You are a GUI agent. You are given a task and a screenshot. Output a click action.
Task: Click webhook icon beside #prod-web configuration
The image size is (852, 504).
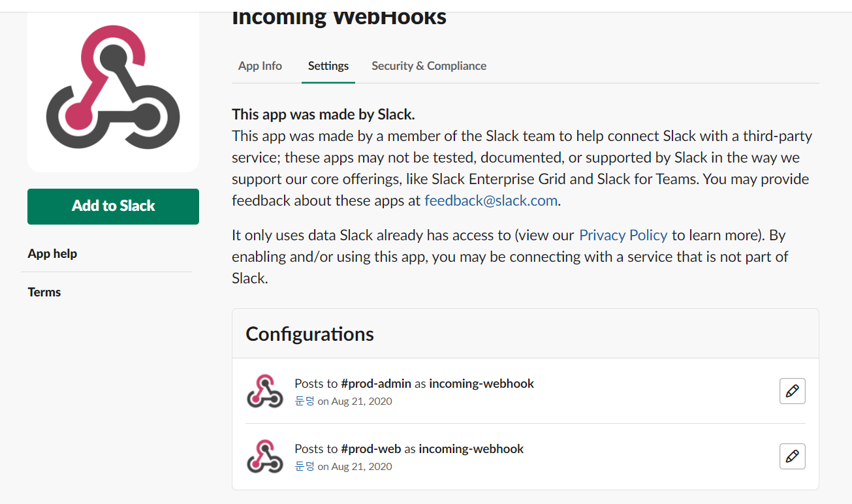point(264,456)
